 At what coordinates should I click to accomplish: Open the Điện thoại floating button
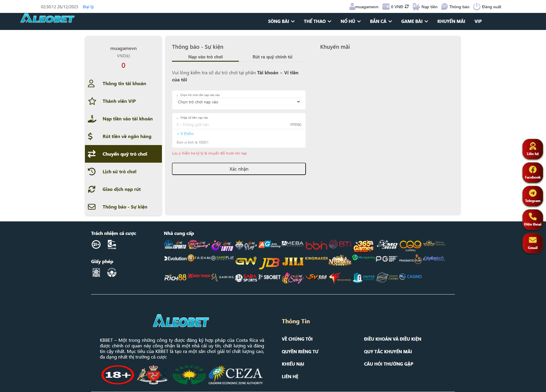pos(532,219)
